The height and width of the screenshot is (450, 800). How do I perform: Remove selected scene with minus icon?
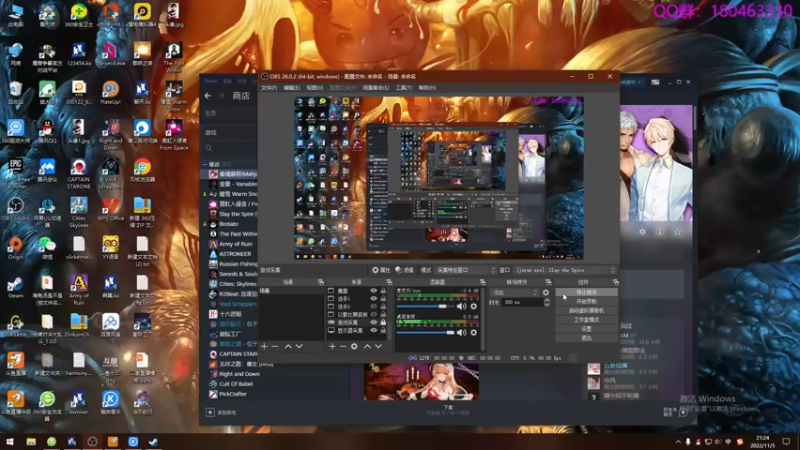(x=276, y=346)
